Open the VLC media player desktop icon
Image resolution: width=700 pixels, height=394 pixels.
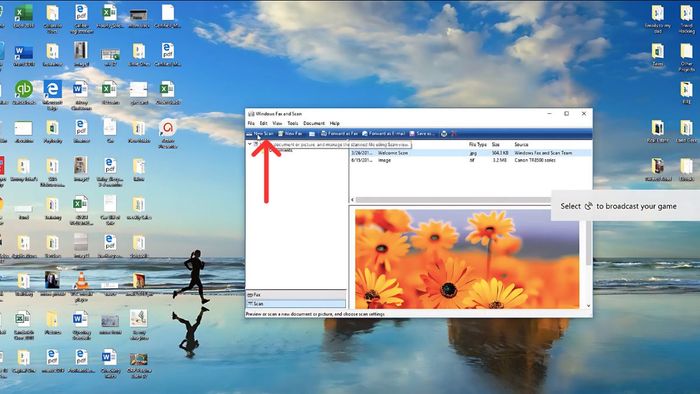click(x=81, y=286)
